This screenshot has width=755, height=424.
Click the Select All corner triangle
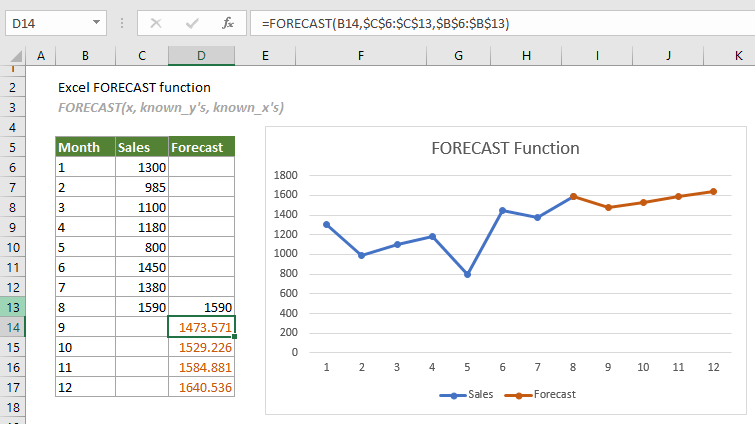click(14, 56)
